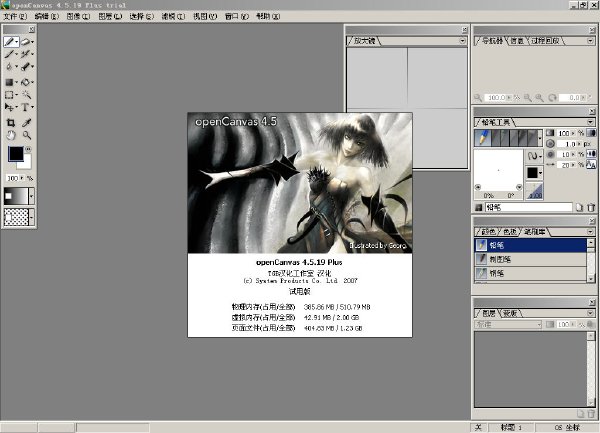Select the pencil brush preset thumbnail
This screenshot has height=433, width=600.
[483, 138]
